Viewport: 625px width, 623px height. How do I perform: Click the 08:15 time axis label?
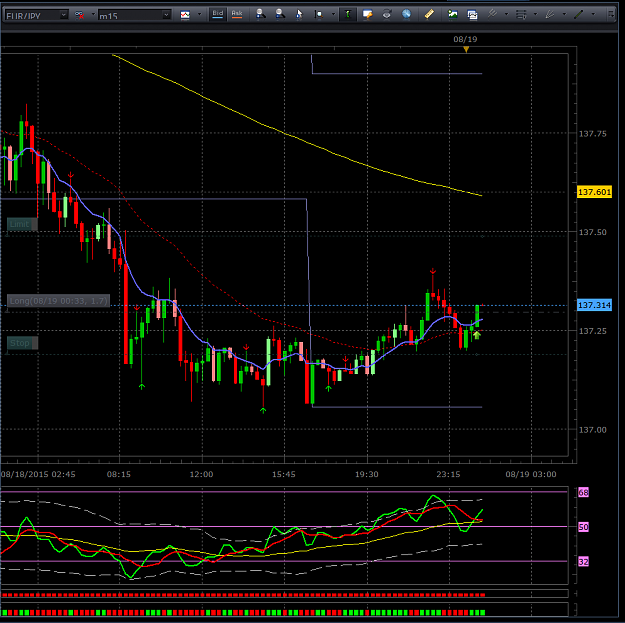click(x=119, y=474)
